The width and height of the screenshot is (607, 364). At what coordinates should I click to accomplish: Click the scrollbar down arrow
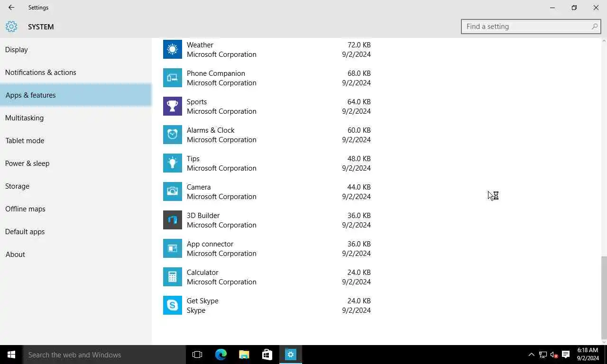(604, 341)
